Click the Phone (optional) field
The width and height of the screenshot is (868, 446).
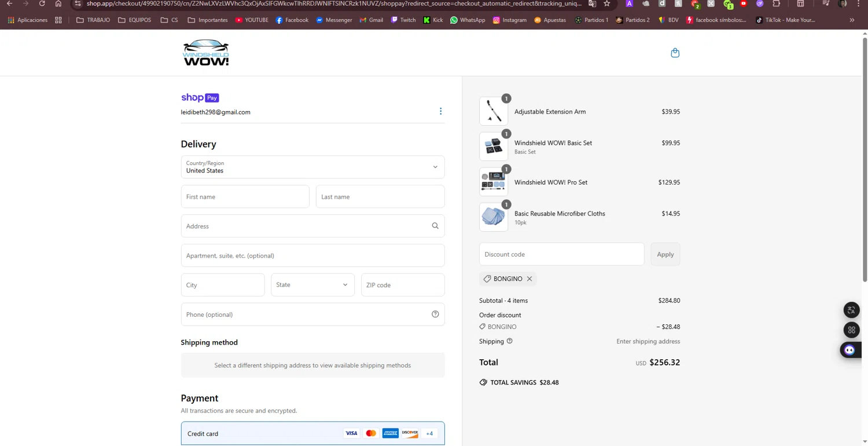click(312, 314)
